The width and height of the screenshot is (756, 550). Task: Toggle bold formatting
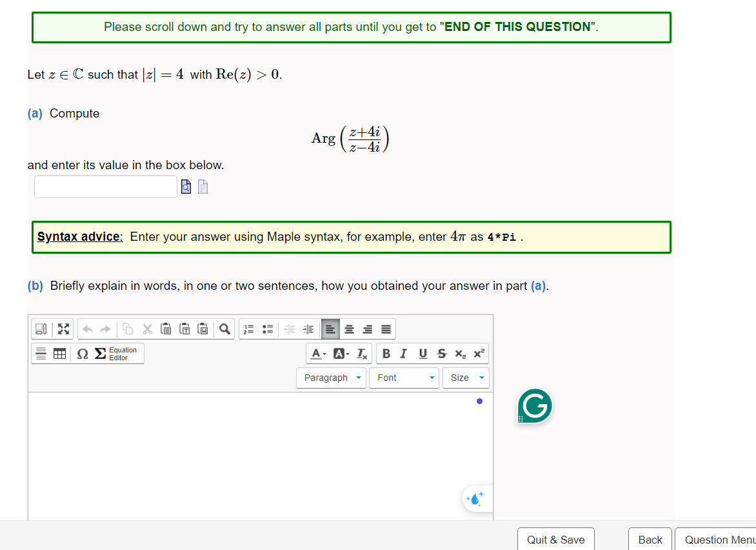click(386, 354)
